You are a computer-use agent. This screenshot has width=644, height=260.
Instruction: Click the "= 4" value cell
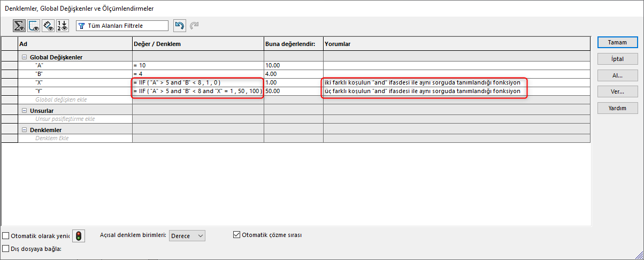point(198,74)
